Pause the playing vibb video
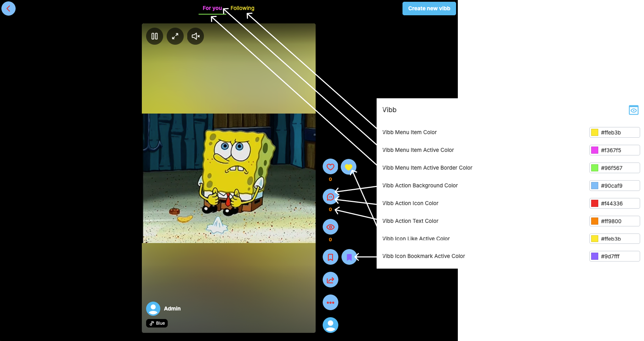 coord(155,36)
